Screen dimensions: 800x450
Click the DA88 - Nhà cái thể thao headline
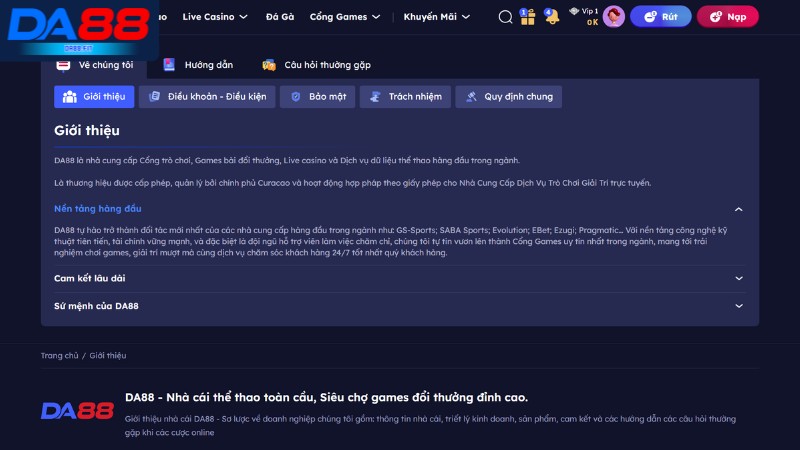(327, 397)
